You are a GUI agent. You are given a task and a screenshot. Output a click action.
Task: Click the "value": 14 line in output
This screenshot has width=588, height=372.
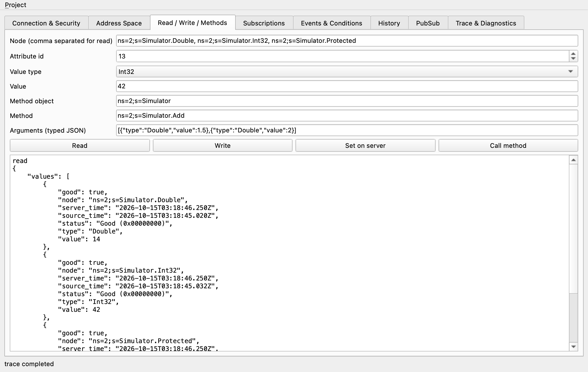(79, 239)
